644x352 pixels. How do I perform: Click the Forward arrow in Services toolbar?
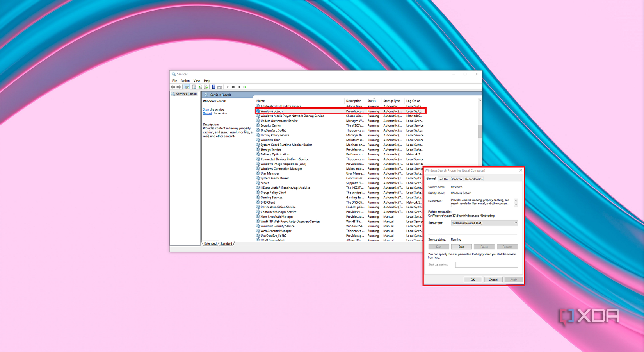pos(179,87)
